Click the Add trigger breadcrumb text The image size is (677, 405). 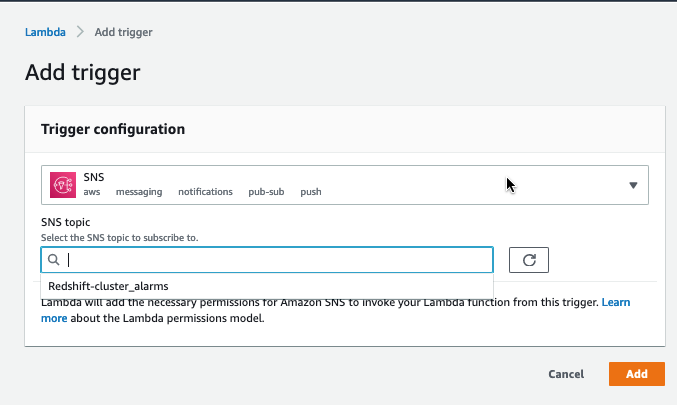point(123,32)
